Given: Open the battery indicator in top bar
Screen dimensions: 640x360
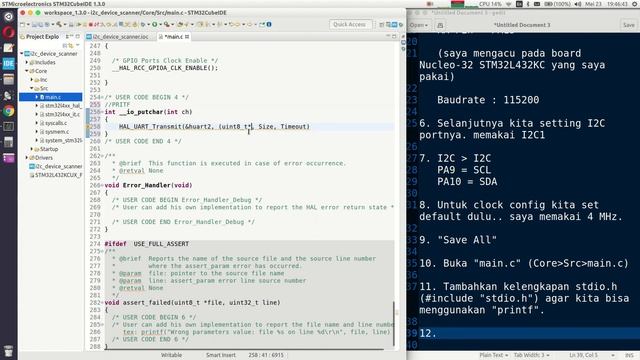Looking at the screenshot, I should [x=557, y=4].
